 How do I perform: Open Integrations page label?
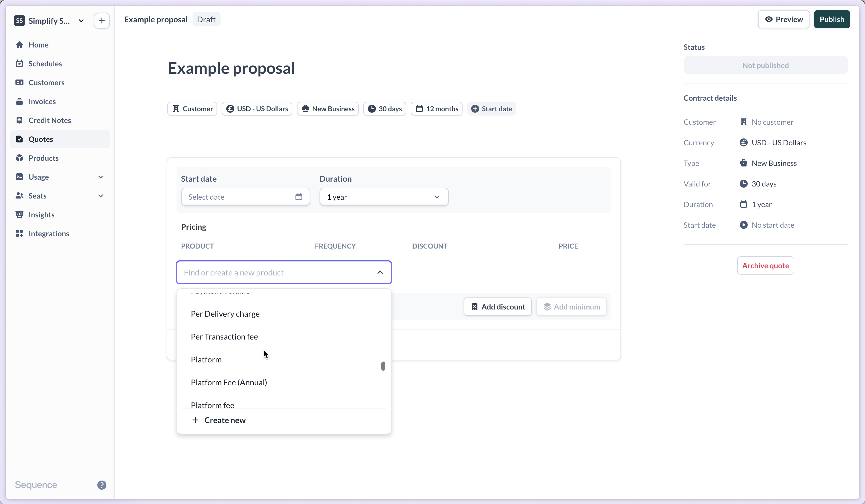point(49,233)
